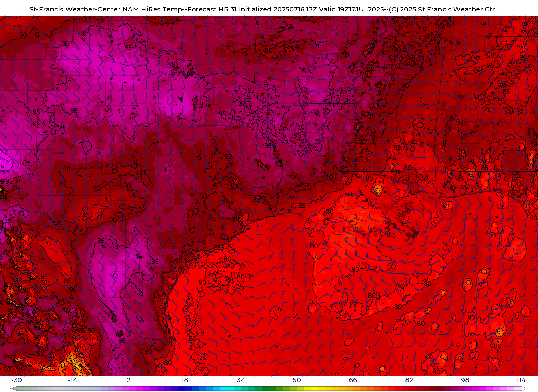The width and height of the screenshot is (538, 392).
Task: Click the -14 color scale label
Action: coord(73,380)
